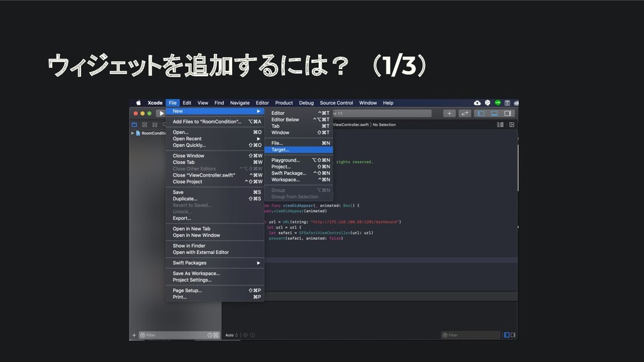Click the Code Review arrows button
The width and height of the screenshot is (644, 362).
(465, 113)
